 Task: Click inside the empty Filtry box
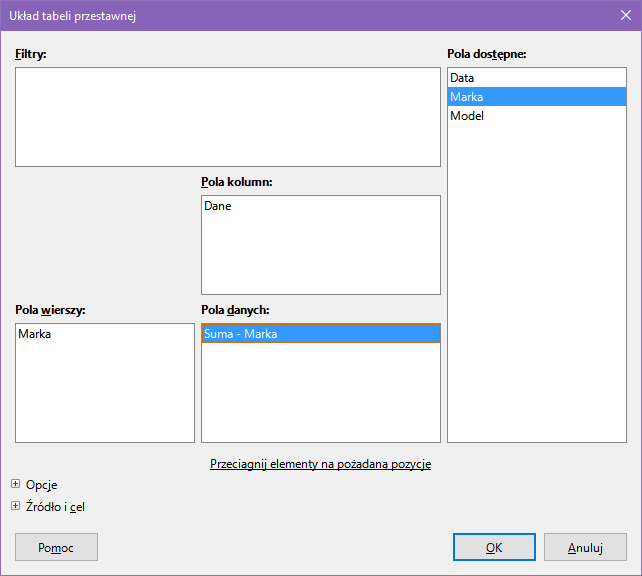227,116
